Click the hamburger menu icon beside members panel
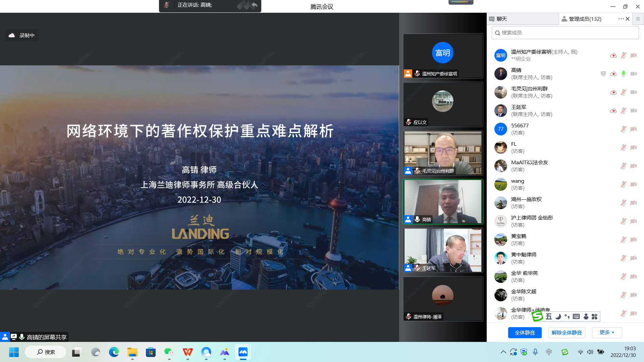Image resolution: width=644 pixels, height=362 pixels. (x=638, y=19)
